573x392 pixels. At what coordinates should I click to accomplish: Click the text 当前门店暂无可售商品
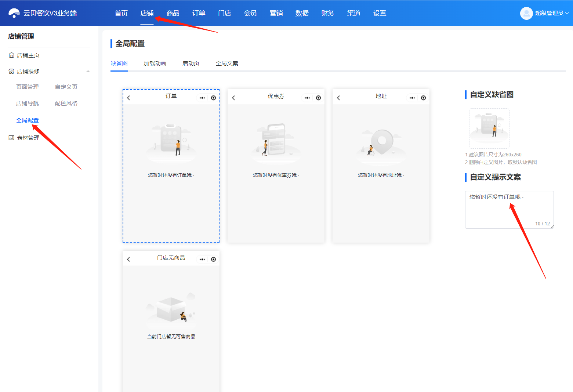pos(171,337)
